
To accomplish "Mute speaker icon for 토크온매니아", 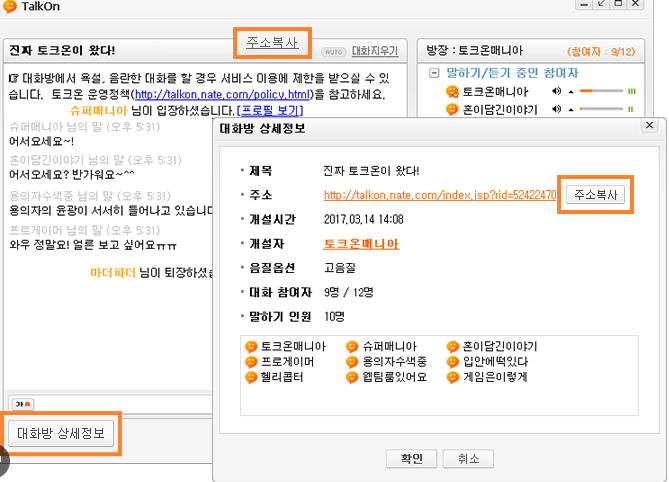I will click(556, 91).
